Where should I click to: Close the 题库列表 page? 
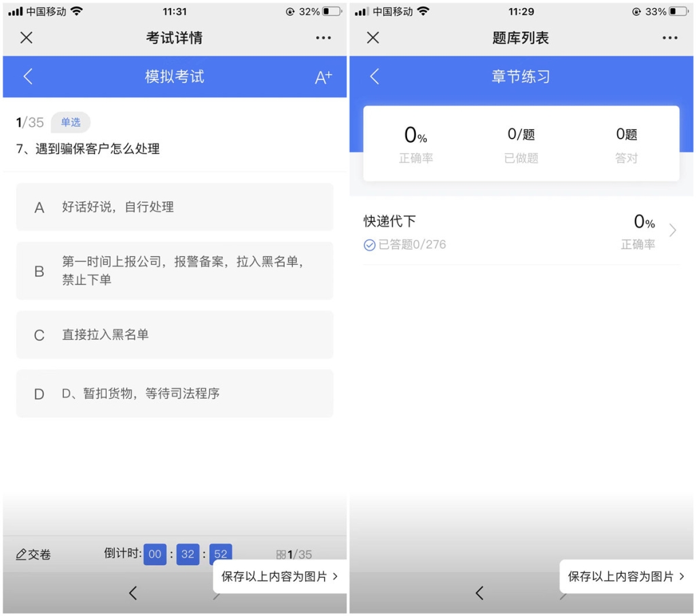point(373,38)
